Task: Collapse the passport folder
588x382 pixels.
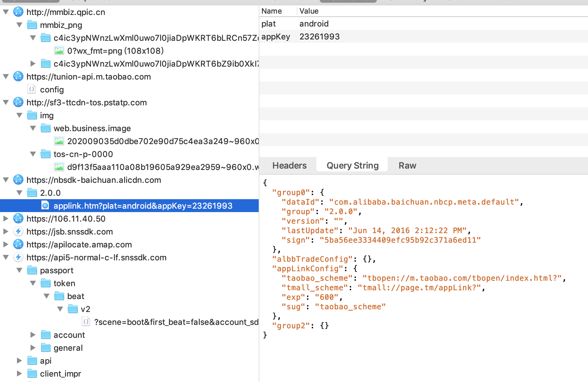Action: point(19,270)
